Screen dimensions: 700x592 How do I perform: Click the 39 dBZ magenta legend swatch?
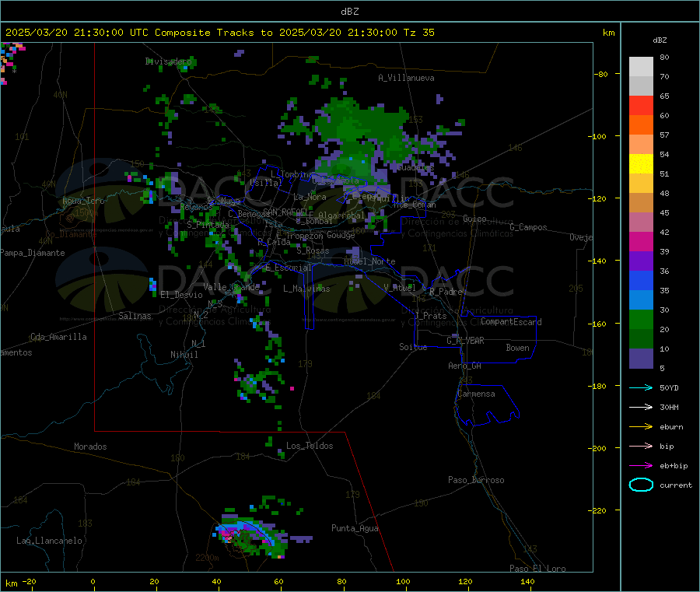pos(641,241)
